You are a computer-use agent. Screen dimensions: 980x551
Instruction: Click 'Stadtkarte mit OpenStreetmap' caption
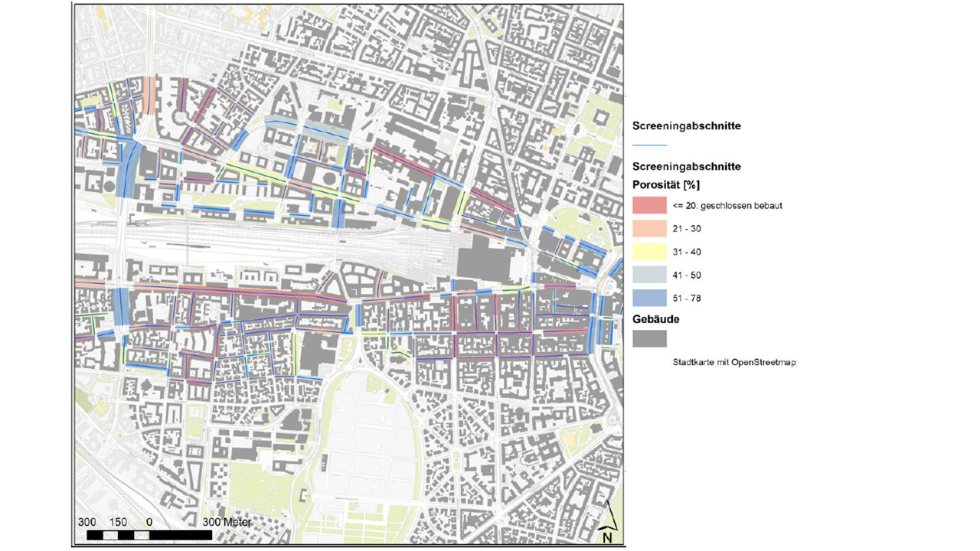[734, 362]
